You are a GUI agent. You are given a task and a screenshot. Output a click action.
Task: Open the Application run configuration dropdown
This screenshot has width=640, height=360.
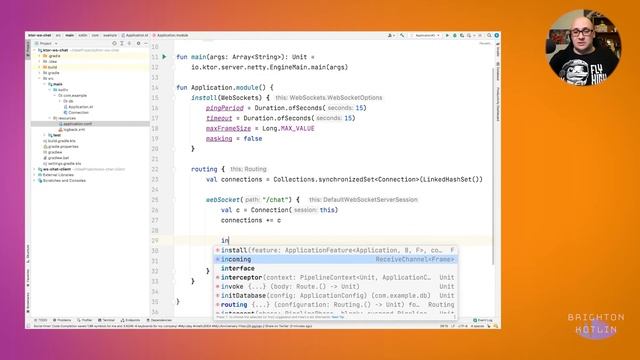pyautogui.click(x=426, y=36)
